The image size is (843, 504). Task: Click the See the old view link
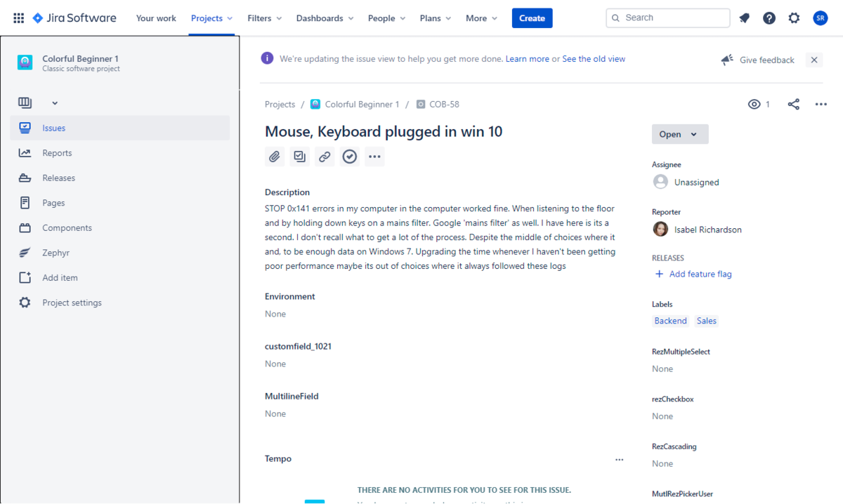[x=594, y=59]
